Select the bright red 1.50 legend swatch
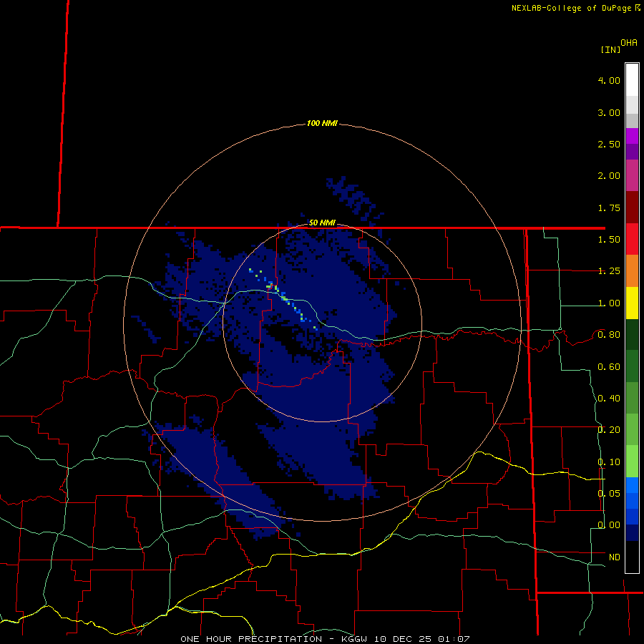The image size is (644, 644). coord(632,239)
